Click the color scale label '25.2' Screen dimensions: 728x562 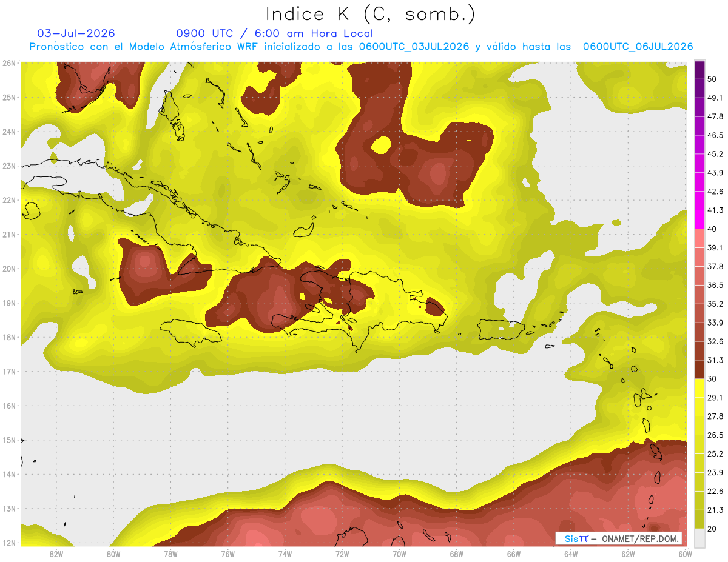point(715,453)
